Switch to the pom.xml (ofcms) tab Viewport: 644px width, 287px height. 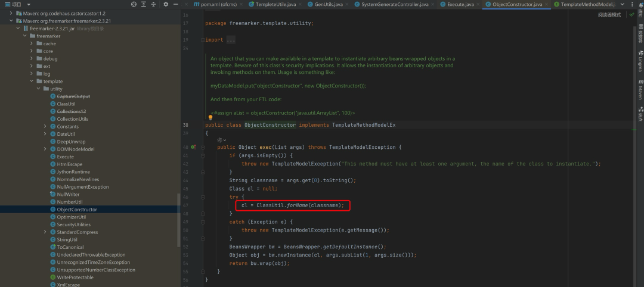pos(217,4)
